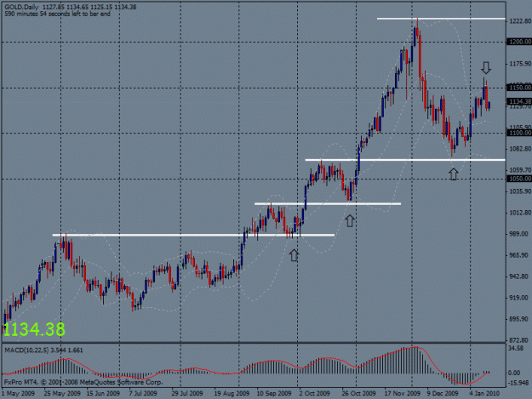Click the 15 Jun 2009 date label

103,393
